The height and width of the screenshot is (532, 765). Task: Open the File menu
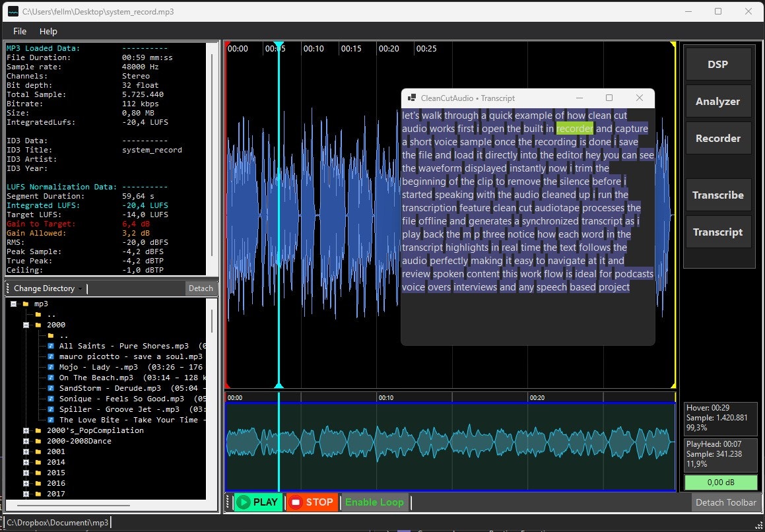coord(19,31)
